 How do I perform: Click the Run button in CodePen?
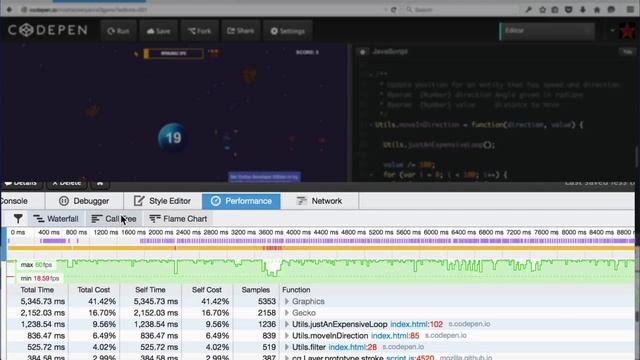(118, 31)
